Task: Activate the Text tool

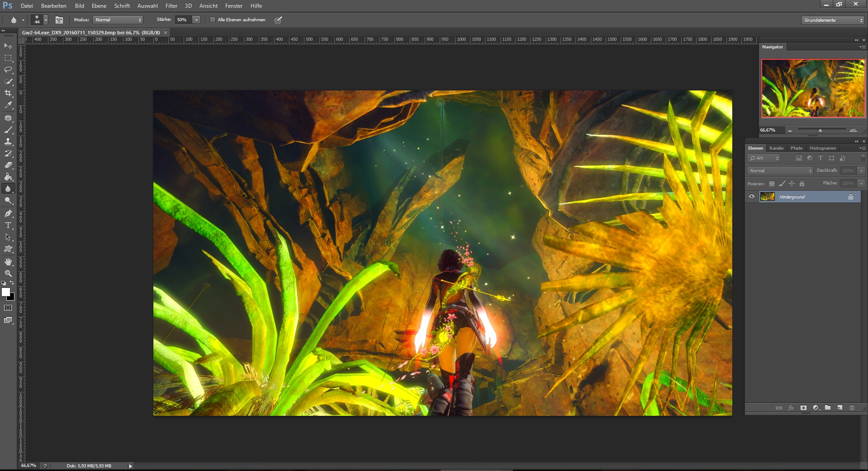Action: point(8,225)
